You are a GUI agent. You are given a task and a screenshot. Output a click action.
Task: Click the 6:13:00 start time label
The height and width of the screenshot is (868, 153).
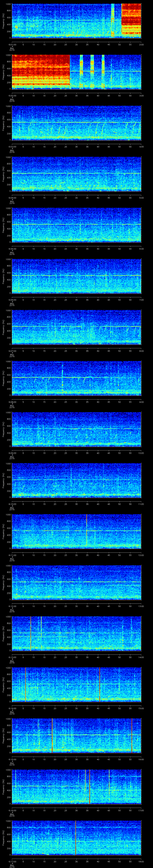(x=12, y=657)
